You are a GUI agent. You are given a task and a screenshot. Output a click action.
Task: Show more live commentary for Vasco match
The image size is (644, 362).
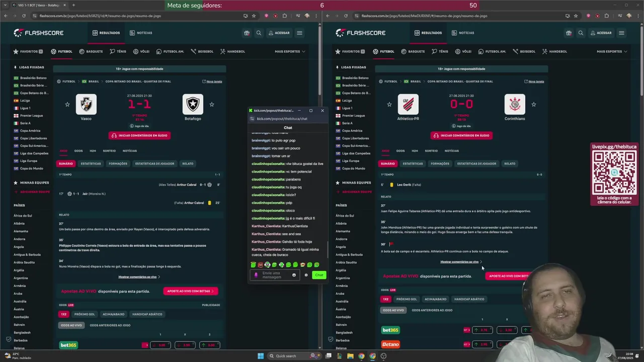click(x=139, y=277)
